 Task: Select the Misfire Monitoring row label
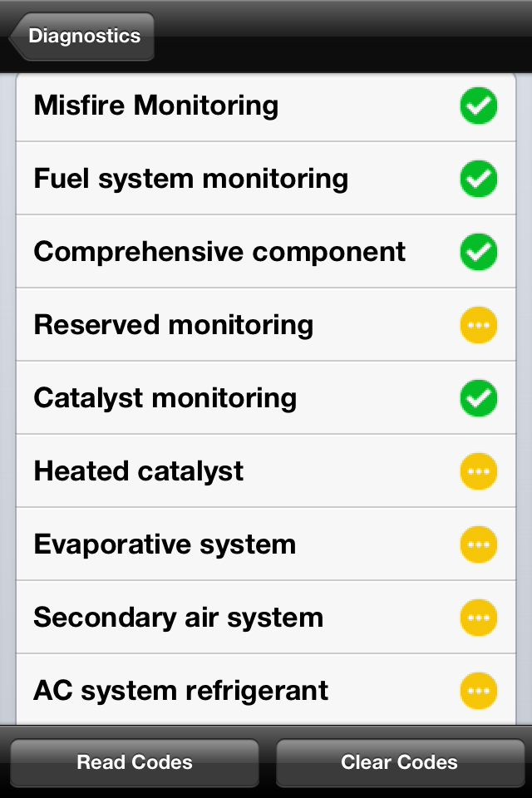point(156,106)
